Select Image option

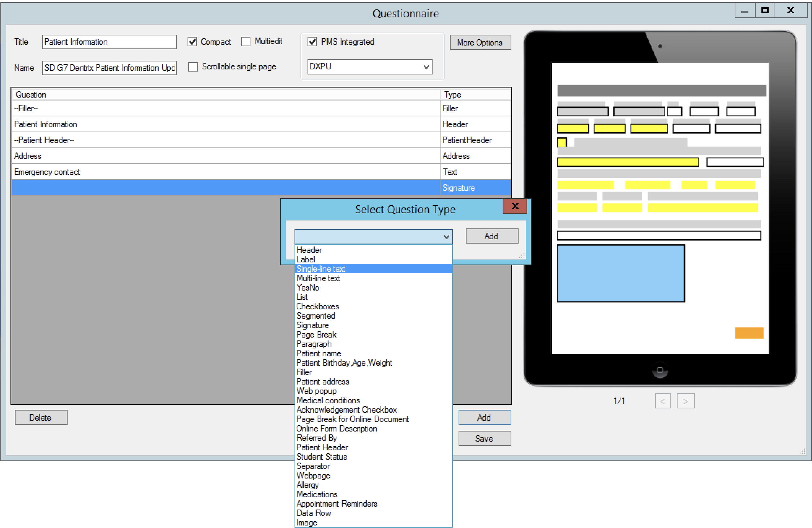pyautogui.click(x=373, y=523)
